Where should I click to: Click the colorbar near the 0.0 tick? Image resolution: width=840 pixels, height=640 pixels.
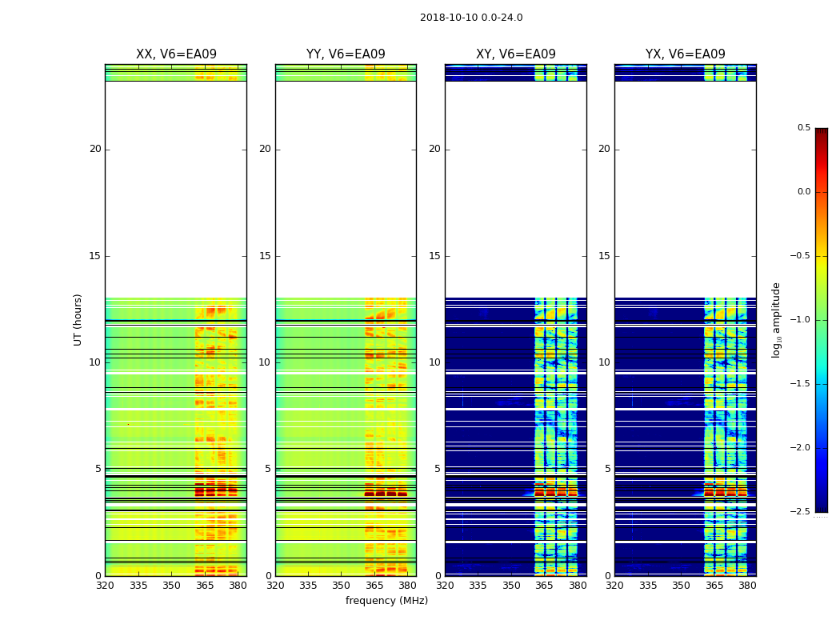pyautogui.click(x=822, y=192)
